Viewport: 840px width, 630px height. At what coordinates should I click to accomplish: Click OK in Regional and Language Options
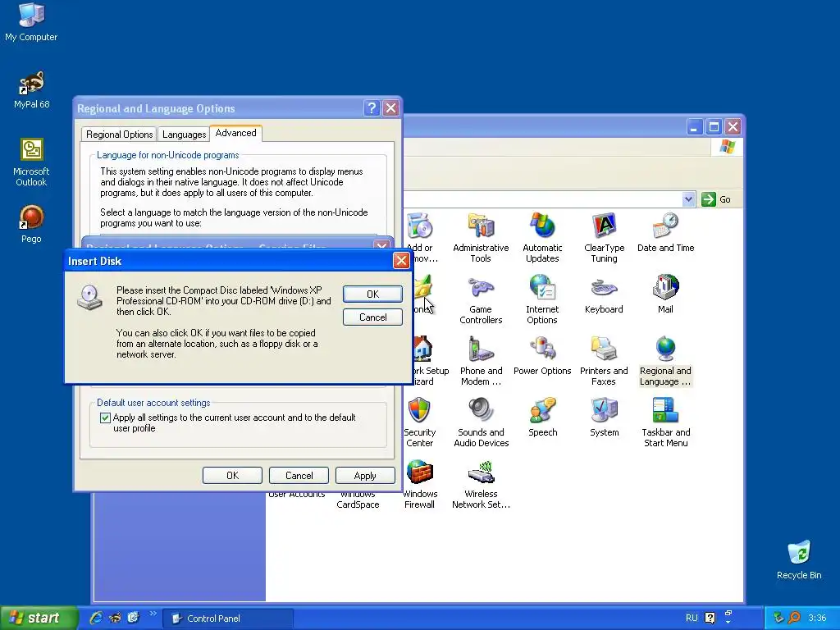232,475
